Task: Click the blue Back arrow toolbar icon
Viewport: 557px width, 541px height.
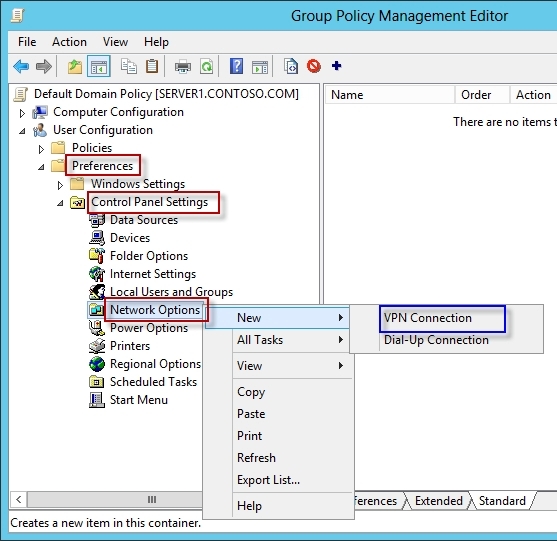Action: click(21, 66)
